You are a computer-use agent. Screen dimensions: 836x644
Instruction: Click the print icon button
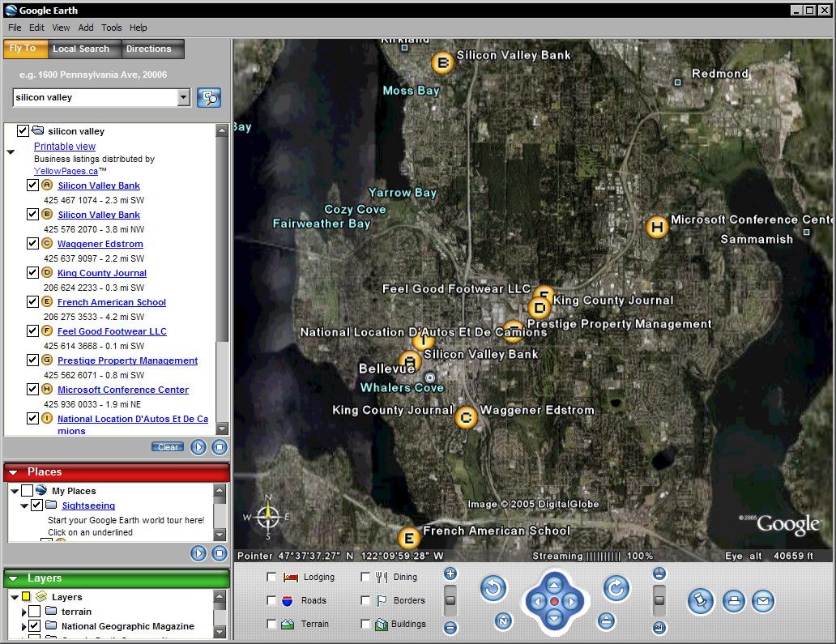point(733,601)
